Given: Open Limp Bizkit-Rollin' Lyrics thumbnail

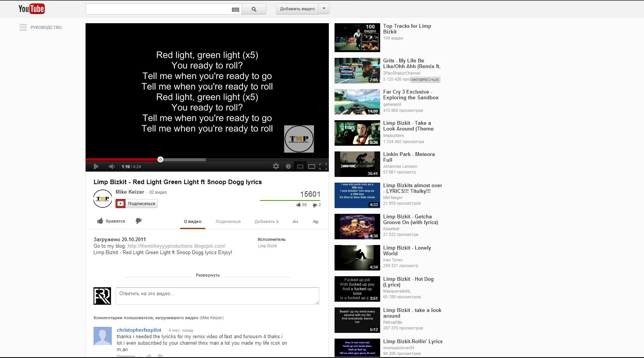Looking at the screenshot, I should [357, 348].
